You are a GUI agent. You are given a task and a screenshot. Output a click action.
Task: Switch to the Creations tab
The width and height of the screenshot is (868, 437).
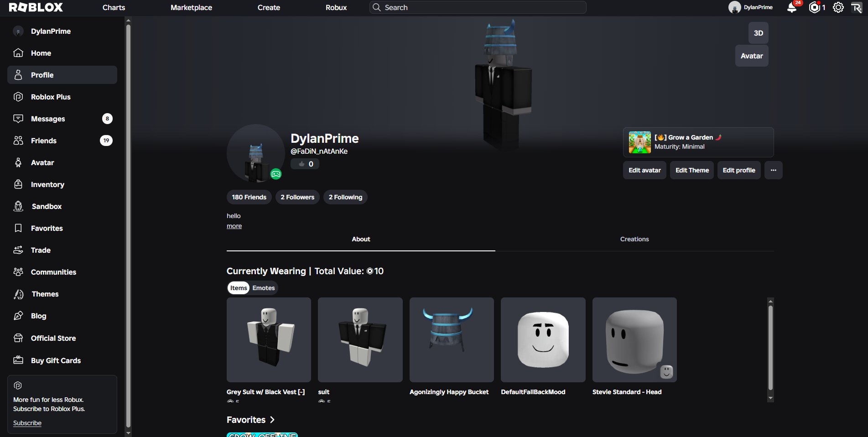[634, 239]
